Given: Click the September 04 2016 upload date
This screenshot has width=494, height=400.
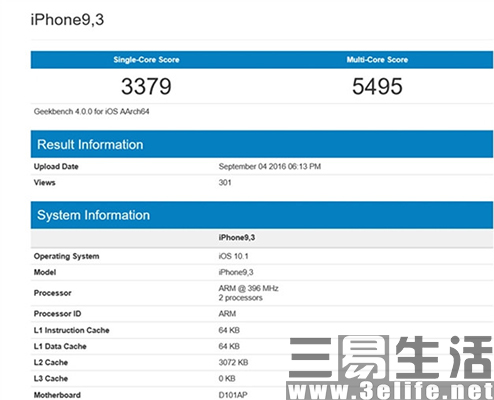Looking at the screenshot, I should 270,166.
